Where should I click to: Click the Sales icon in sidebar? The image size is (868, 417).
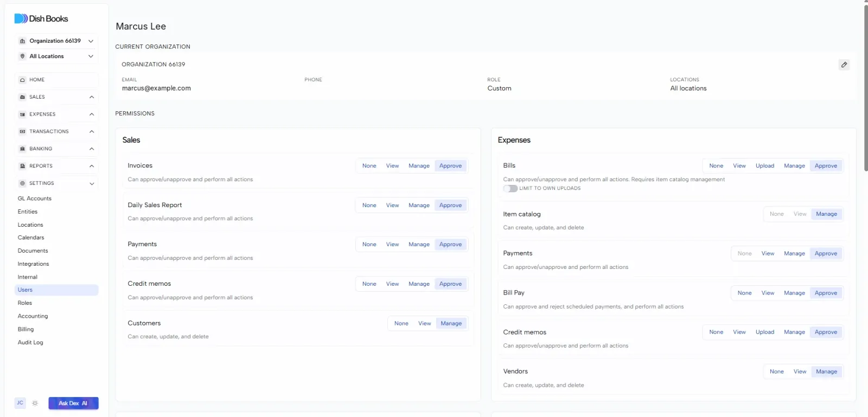click(22, 97)
